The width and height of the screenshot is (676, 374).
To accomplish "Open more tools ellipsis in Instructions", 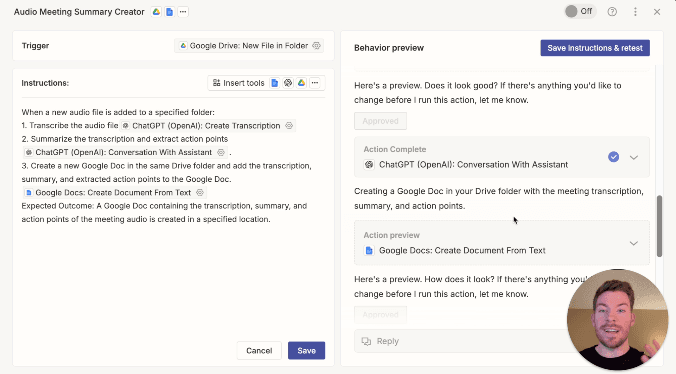I will tap(315, 83).
